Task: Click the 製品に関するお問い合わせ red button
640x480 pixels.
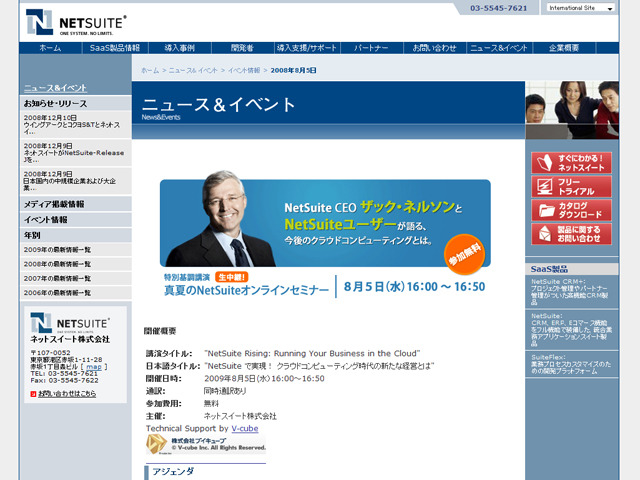Action: 571,234
